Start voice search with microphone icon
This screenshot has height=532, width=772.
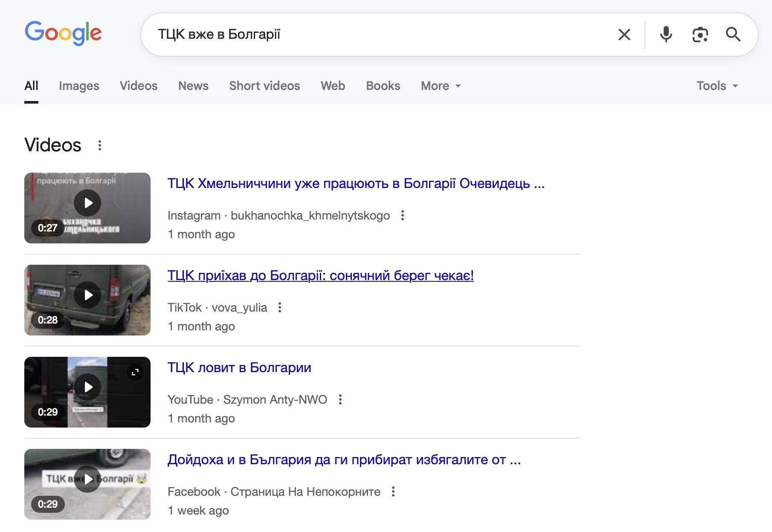tap(666, 35)
